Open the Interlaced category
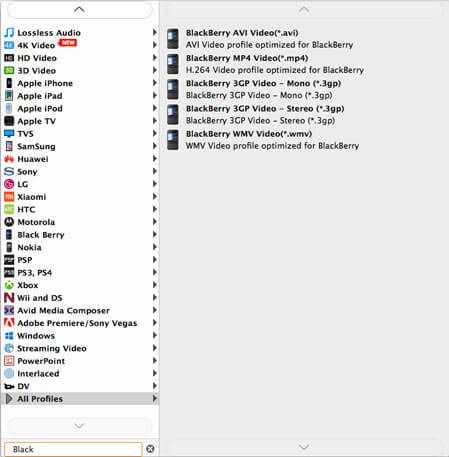This screenshot has width=449, height=457. [80, 373]
